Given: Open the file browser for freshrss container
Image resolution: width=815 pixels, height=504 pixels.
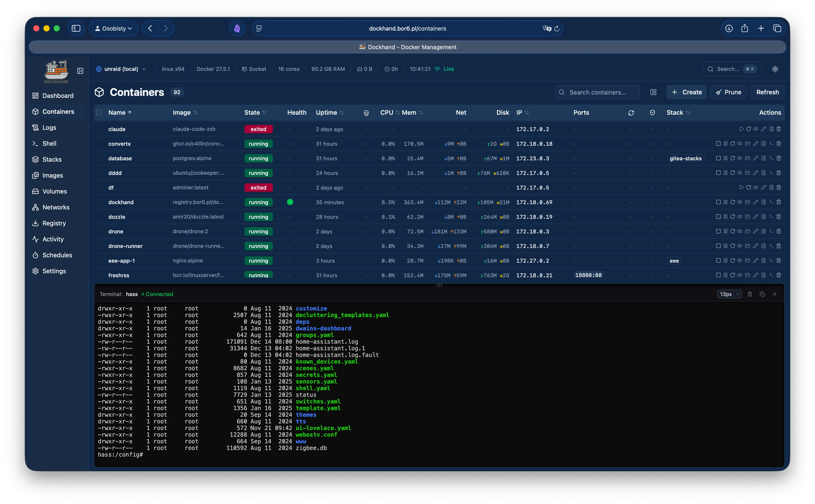Looking at the screenshot, I should (x=747, y=275).
